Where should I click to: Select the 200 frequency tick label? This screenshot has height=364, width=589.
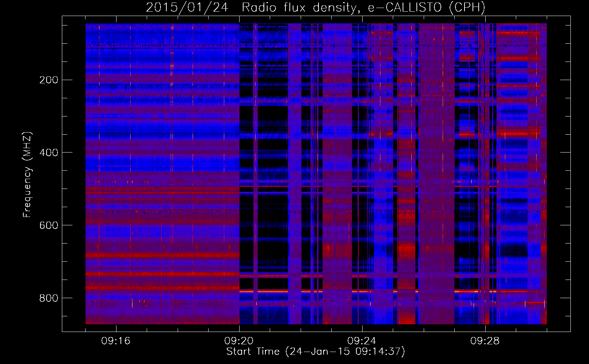[x=49, y=80]
